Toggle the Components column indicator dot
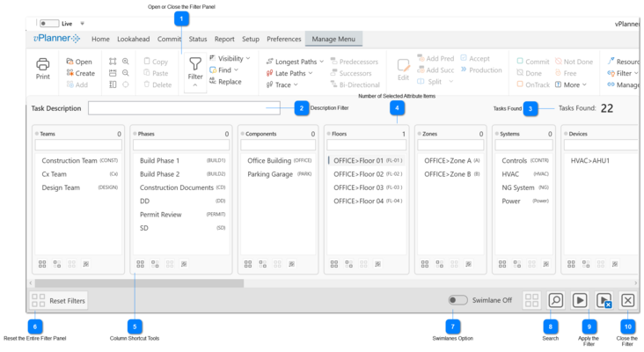This screenshot has width=644, height=352. (242, 134)
